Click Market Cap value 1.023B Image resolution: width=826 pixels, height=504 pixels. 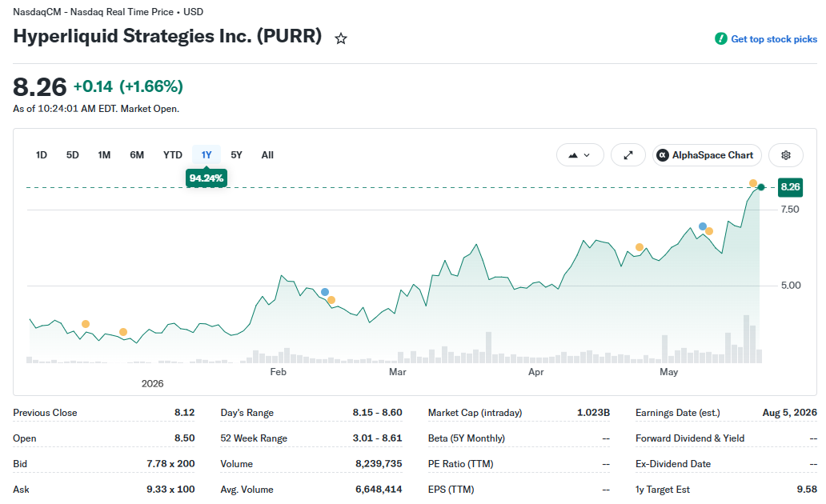point(593,412)
